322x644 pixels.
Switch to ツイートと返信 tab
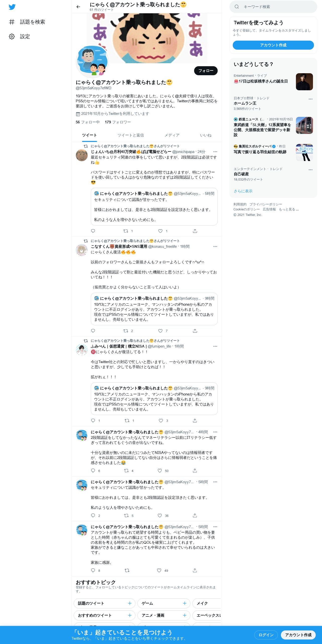[x=131, y=135]
